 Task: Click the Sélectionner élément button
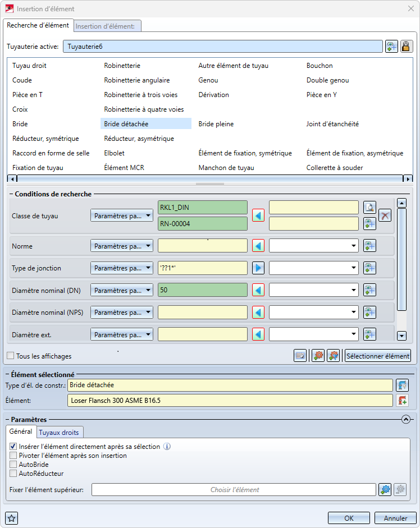coord(378,356)
